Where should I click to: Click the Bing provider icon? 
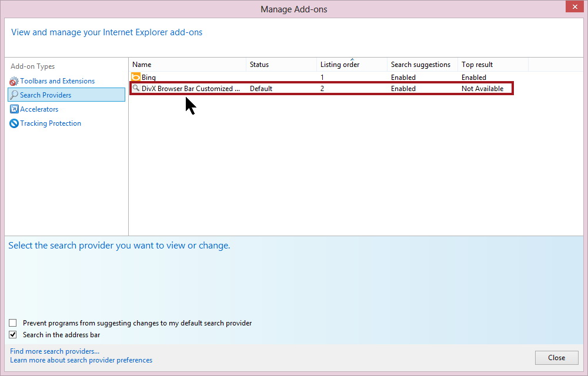point(136,77)
